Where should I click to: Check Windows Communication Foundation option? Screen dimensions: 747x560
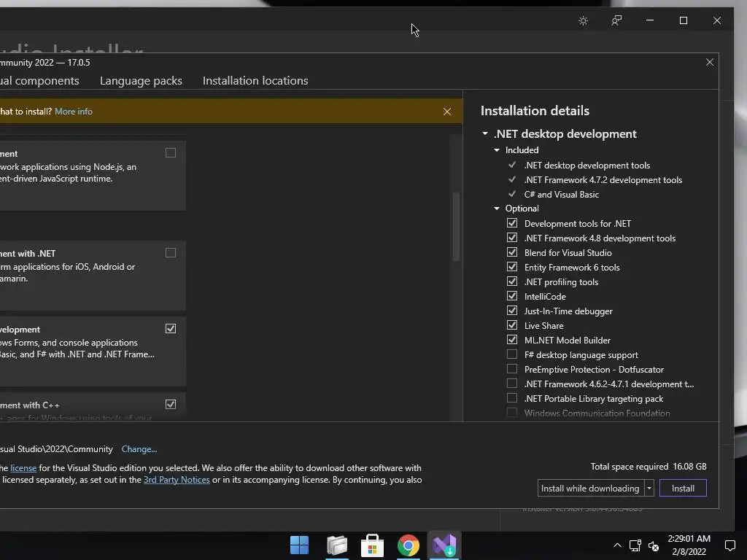tap(512, 413)
